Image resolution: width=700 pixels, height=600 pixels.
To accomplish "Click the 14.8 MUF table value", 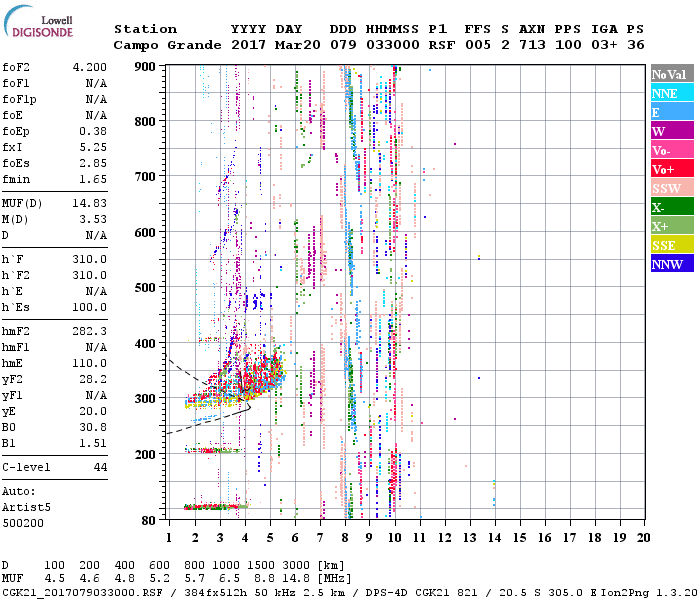I will (x=296, y=579).
